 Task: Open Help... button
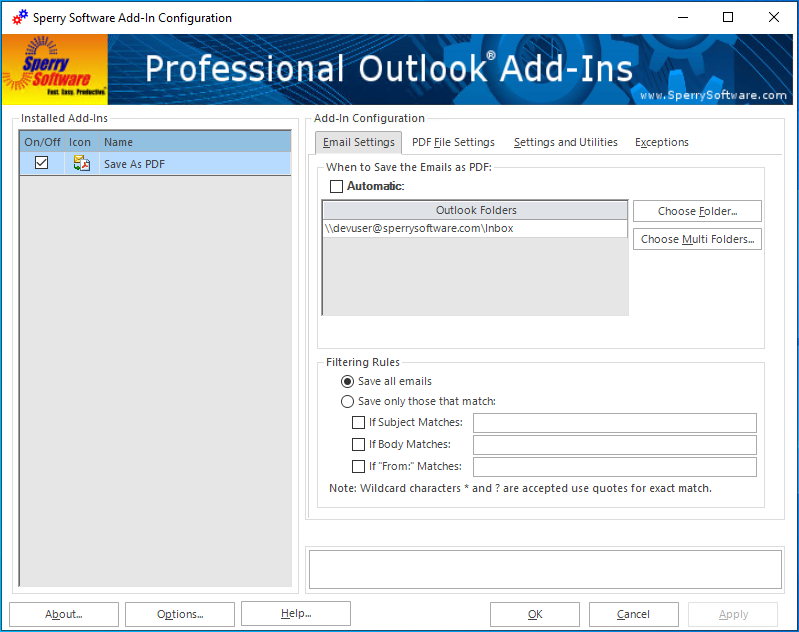pyautogui.click(x=296, y=613)
